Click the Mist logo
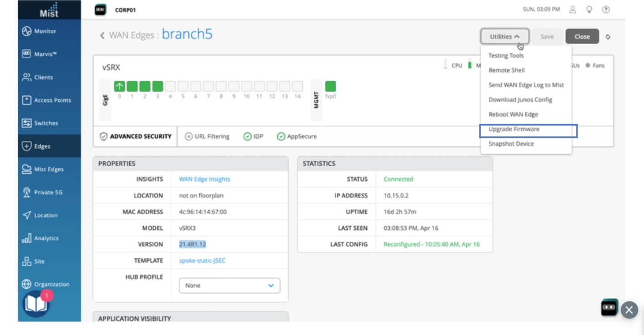This screenshot has width=644, height=335. pos(49,10)
